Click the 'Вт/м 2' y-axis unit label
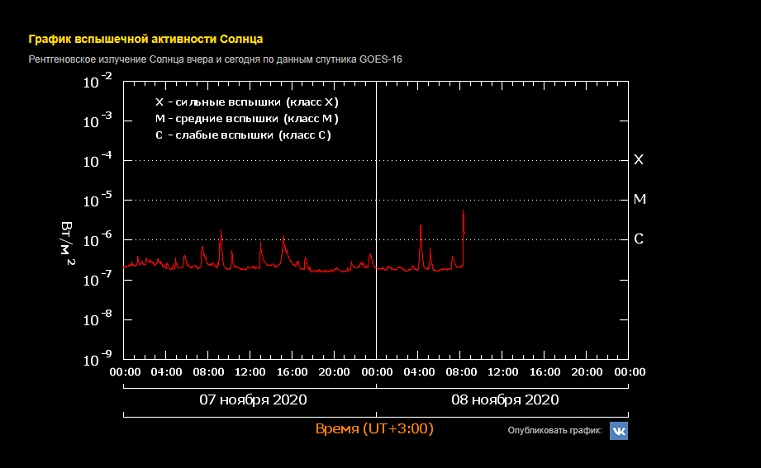The height and width of the screenshot is (468, 761). (68, 247)
